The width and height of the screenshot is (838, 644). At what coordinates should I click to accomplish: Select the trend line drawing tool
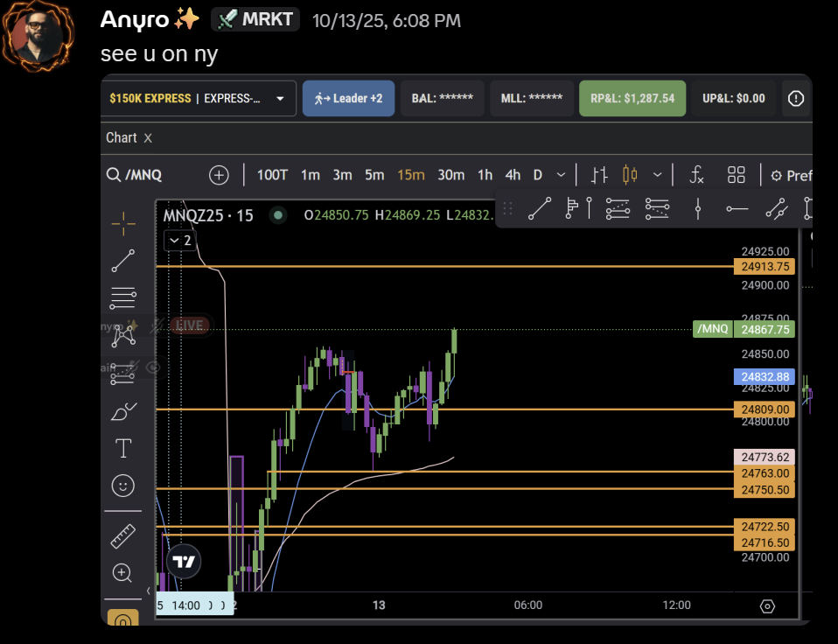[x=122, y=261]
